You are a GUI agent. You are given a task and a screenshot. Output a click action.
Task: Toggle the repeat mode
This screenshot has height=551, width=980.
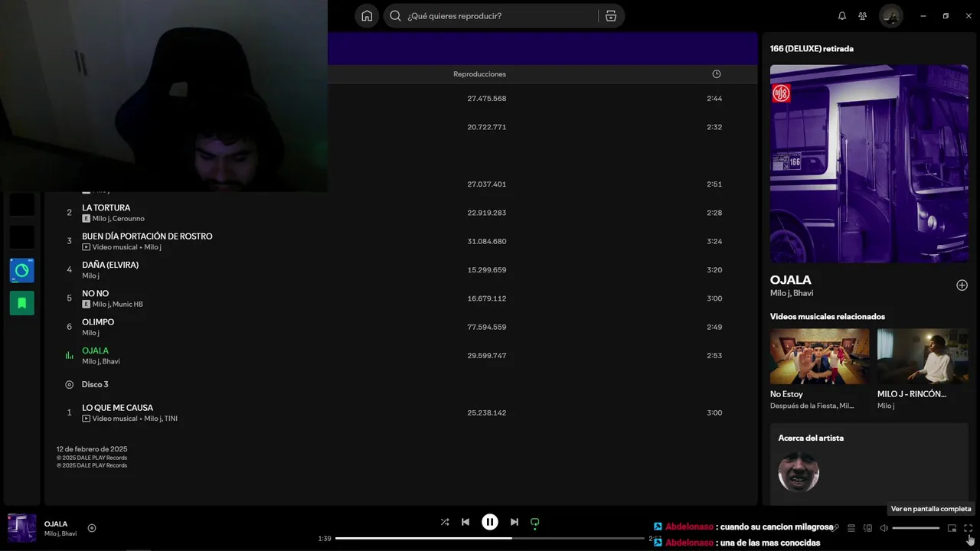(x=535, y=522)
